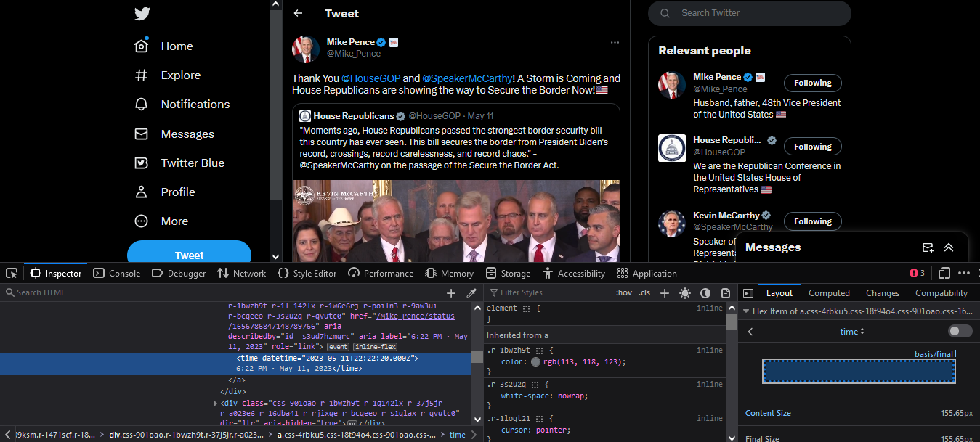Play the Kevin McCarthy video thumbnail

[456, 221]
